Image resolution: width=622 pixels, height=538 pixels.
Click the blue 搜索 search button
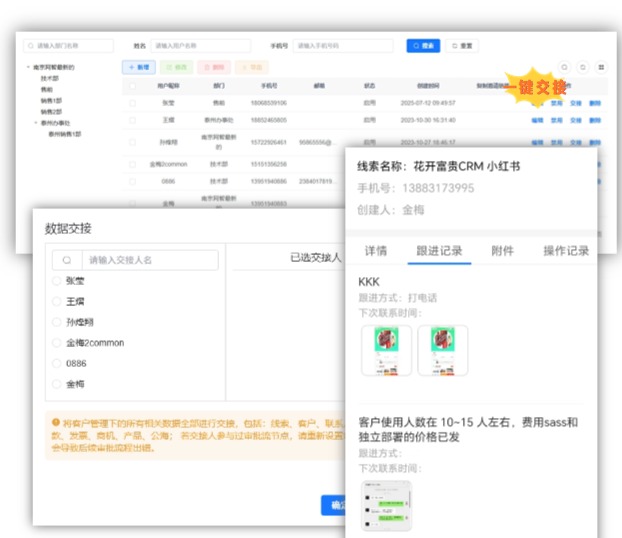click(422, 46)
